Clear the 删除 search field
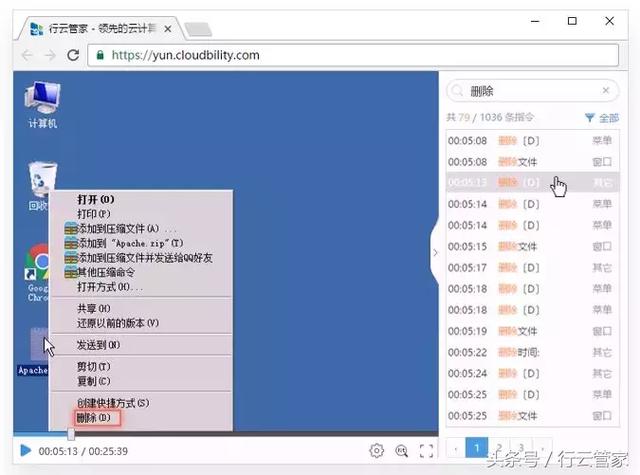 pyautogui.click(x=606, y=90)
